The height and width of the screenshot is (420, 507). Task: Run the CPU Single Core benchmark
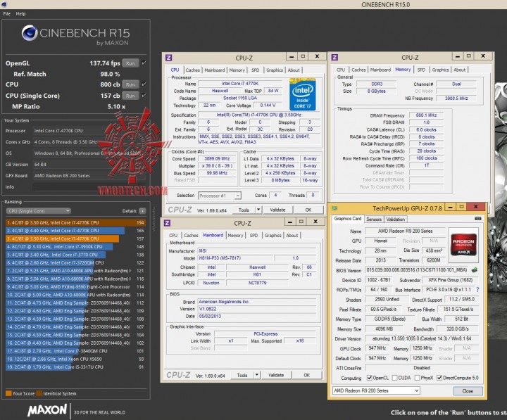tap(130, 96)
